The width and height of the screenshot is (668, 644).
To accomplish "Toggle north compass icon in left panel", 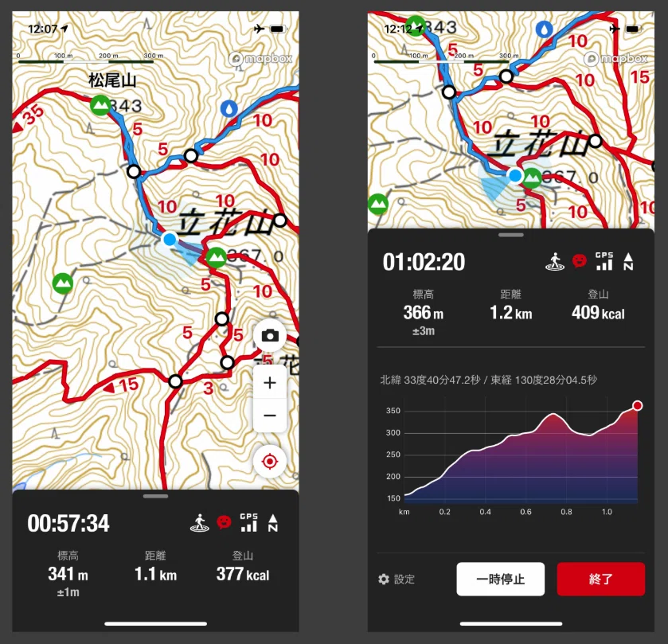I will coord(272,523).
